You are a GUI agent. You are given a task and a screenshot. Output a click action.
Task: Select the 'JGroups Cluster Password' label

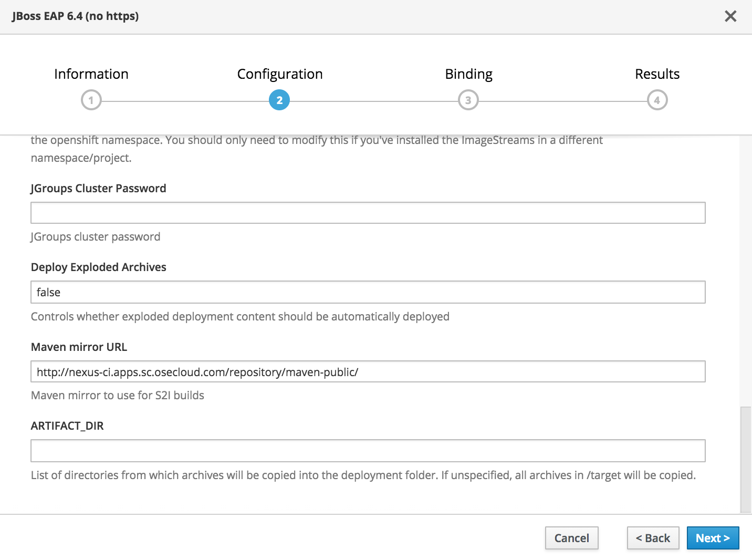(99, 189)
